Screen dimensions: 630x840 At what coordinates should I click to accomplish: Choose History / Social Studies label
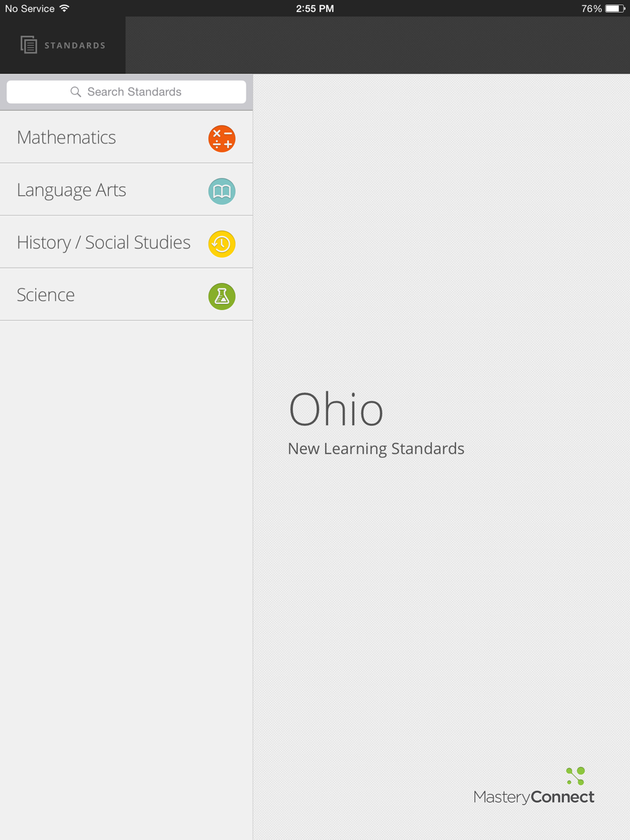(x=104, y=243)
